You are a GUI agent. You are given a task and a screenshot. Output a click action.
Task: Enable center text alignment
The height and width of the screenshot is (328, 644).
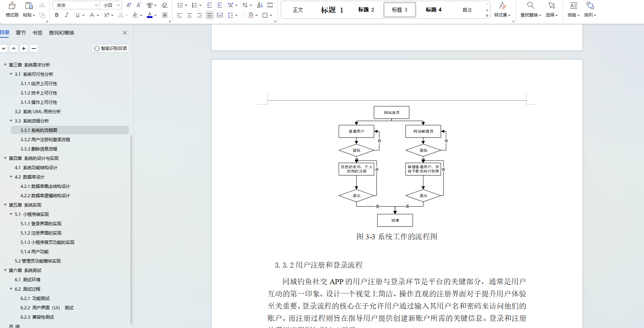pos(189,15)
